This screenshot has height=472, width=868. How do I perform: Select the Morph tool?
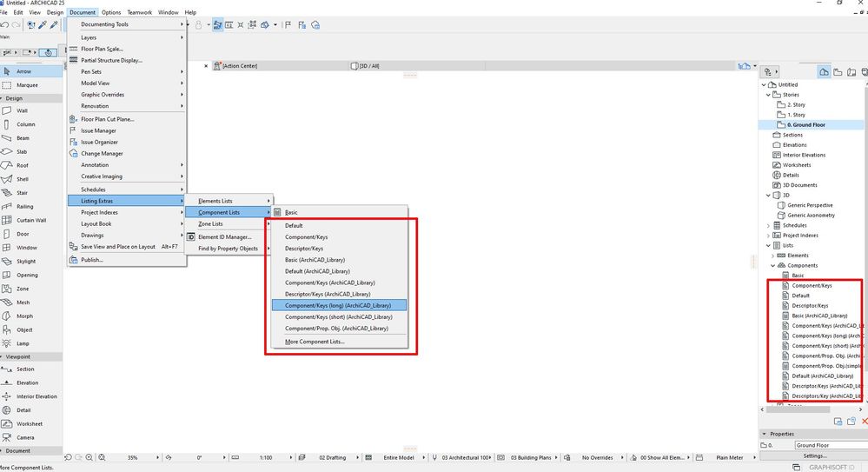coord(31,316)
